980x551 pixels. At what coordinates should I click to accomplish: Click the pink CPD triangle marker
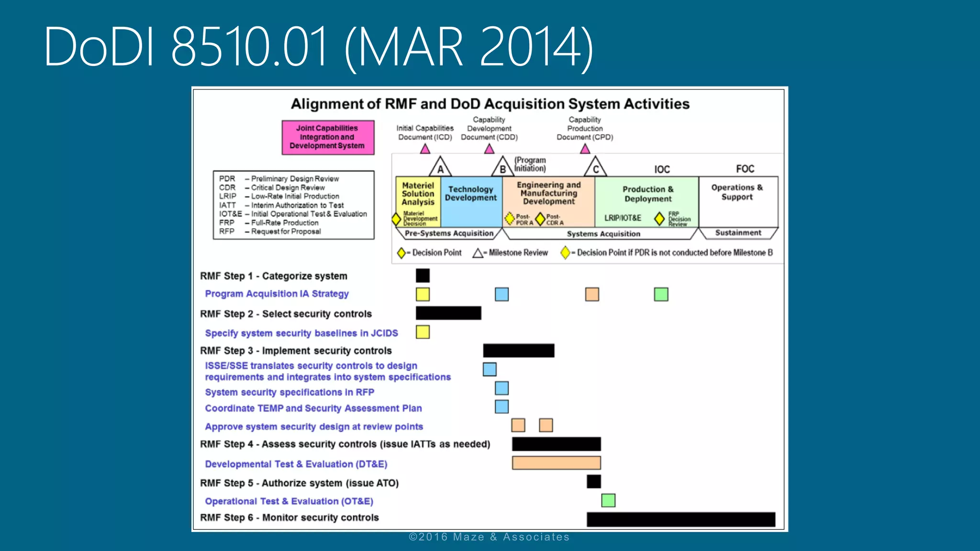585,149
